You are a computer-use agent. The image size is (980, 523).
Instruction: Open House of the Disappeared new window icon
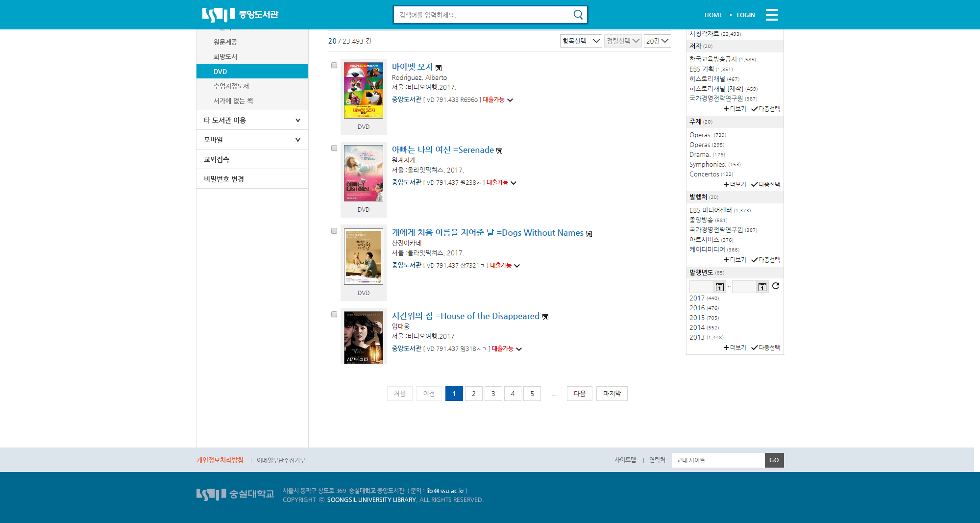pos(545,317)
